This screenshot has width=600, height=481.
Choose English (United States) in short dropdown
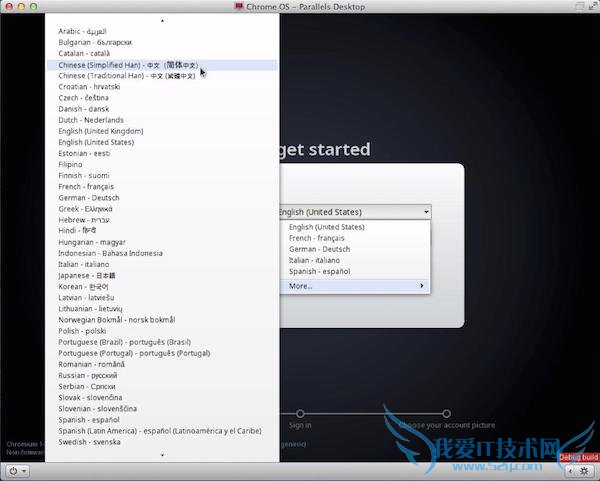coord(355,227)
